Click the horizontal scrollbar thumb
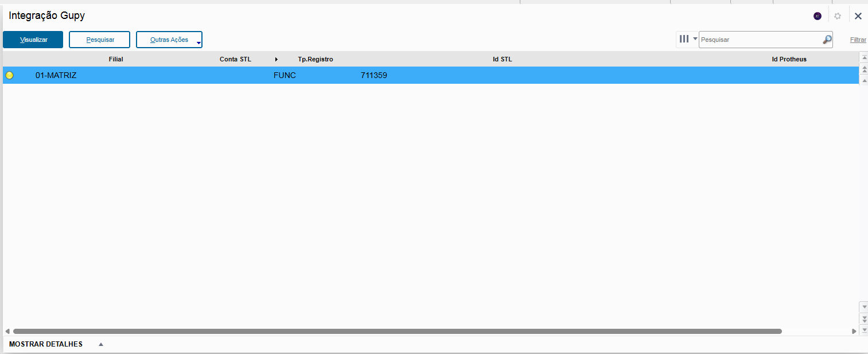The height and width of the screenshot is (354, 868). 397,331
